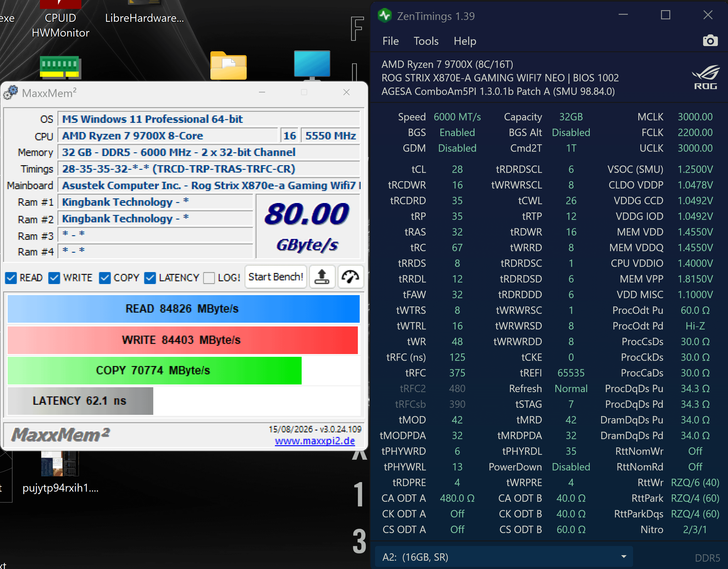Click the BGS value Enabled
Image resolution: width=728 pixels, height=569 pixels.
[x=457, y=133]
